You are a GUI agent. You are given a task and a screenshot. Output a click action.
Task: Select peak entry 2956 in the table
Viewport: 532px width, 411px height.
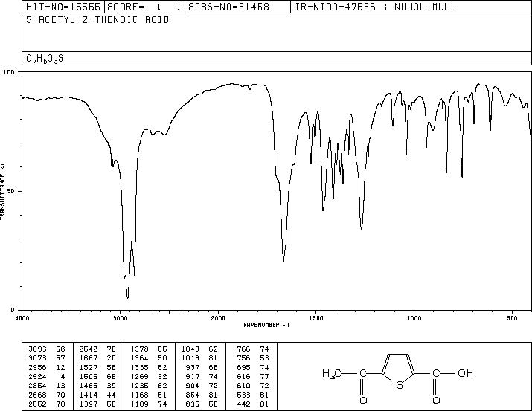point(38,367)
